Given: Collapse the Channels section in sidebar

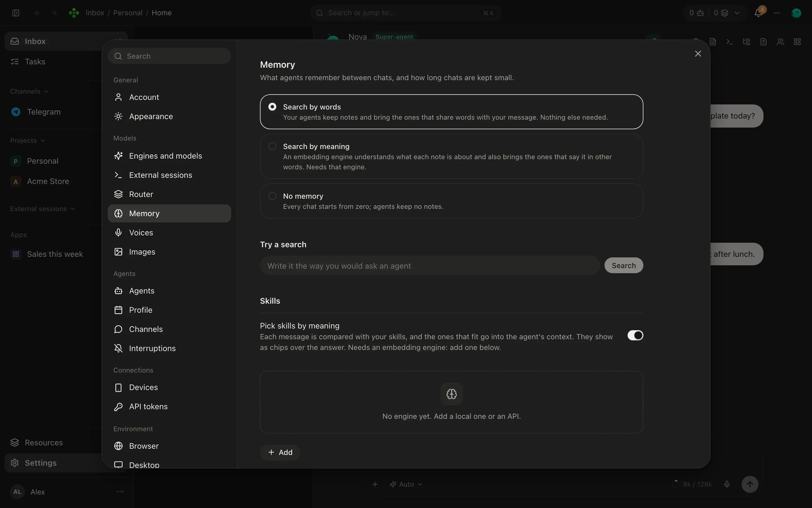Looking at the screenshot, I should (x=29, y=91).
